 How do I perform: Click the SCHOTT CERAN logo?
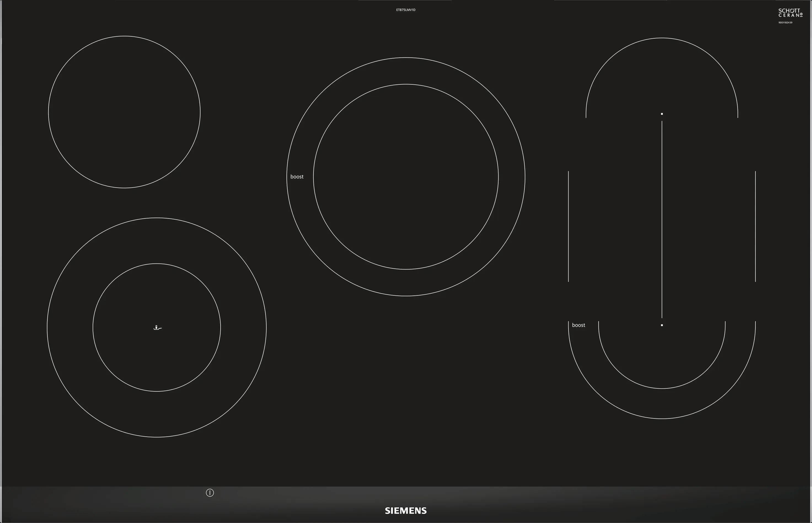tap(790, 13)
